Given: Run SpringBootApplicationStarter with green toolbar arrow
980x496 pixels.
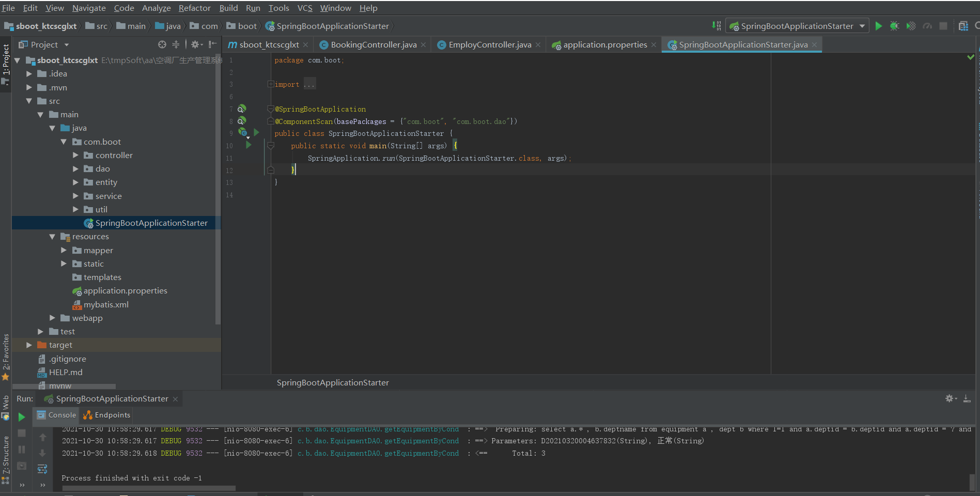Looking at the screenshot, I should pos(879,26).
